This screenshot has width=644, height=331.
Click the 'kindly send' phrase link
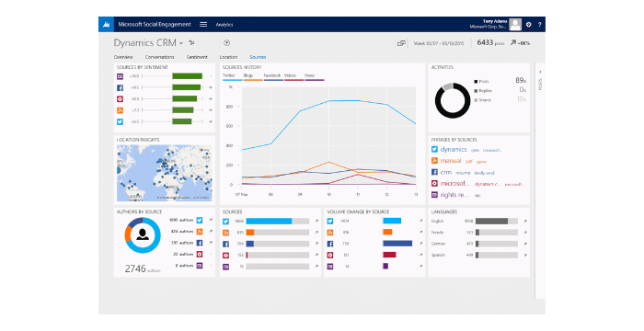pos(484,173)
